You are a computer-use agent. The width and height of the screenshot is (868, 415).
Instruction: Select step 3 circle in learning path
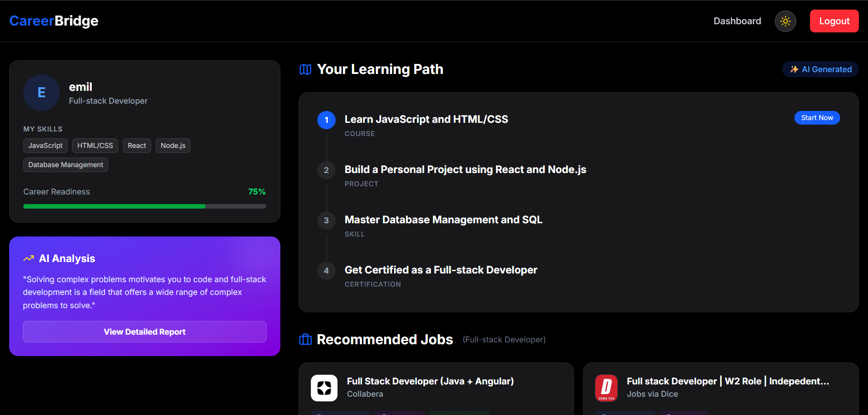tap(326, 221)
